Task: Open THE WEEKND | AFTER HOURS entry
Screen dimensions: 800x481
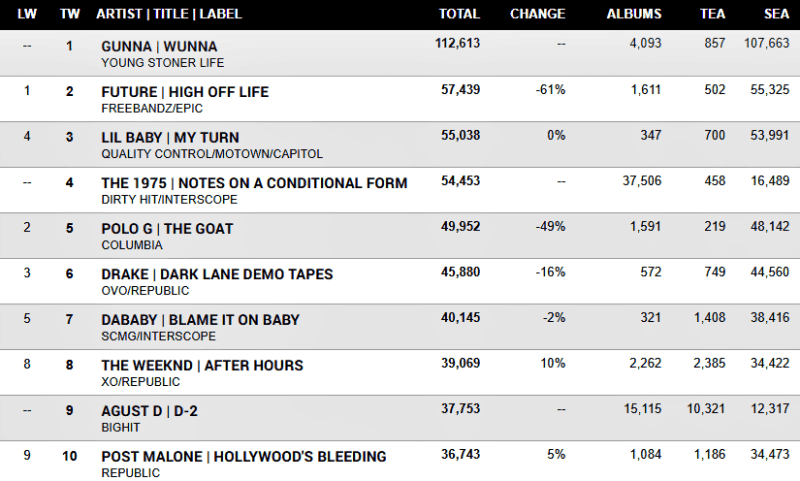Action: (202, 365)
